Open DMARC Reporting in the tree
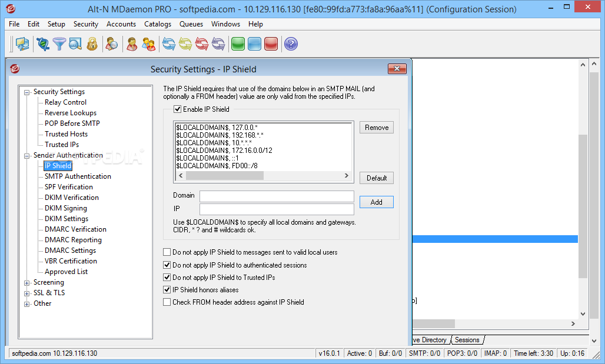 click(x=74, y=240)
